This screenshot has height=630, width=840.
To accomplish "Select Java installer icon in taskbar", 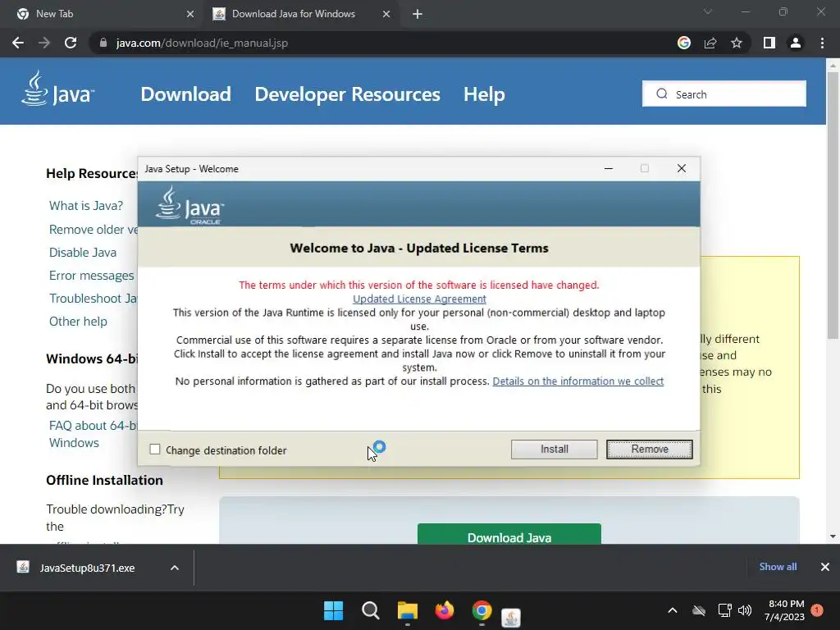I will (511, 617).
